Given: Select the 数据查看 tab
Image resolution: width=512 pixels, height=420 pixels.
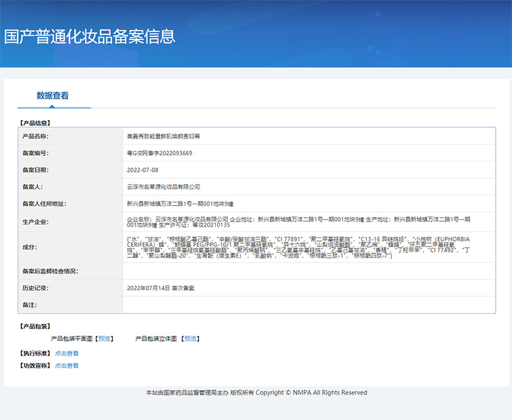Looking at the screenshot, I should pyautogui.click(x=52, y=96).
